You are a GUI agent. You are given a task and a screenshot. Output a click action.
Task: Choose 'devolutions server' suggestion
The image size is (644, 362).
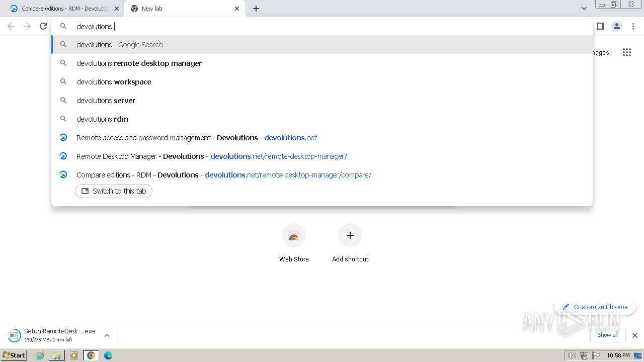tap(322, 101)
